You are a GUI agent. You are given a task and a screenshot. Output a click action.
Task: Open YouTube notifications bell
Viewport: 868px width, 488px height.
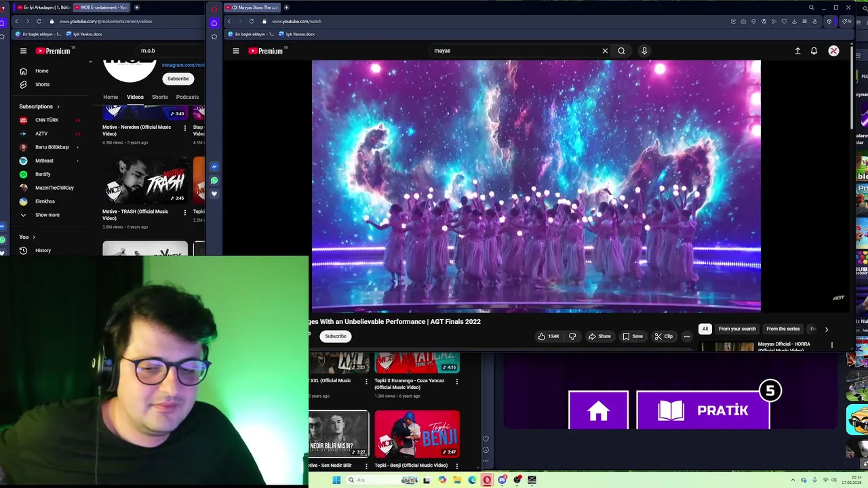(x=814, y=51)
